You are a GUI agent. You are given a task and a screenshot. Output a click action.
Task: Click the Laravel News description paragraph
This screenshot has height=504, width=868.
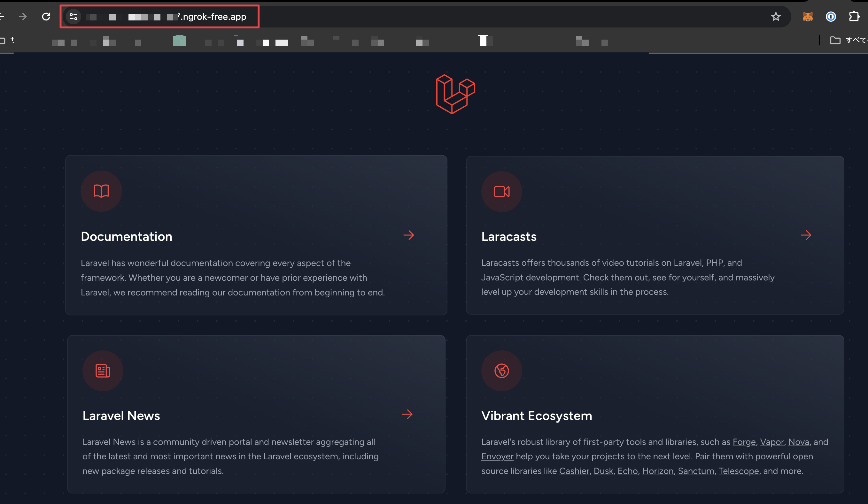tap(230, 456)
